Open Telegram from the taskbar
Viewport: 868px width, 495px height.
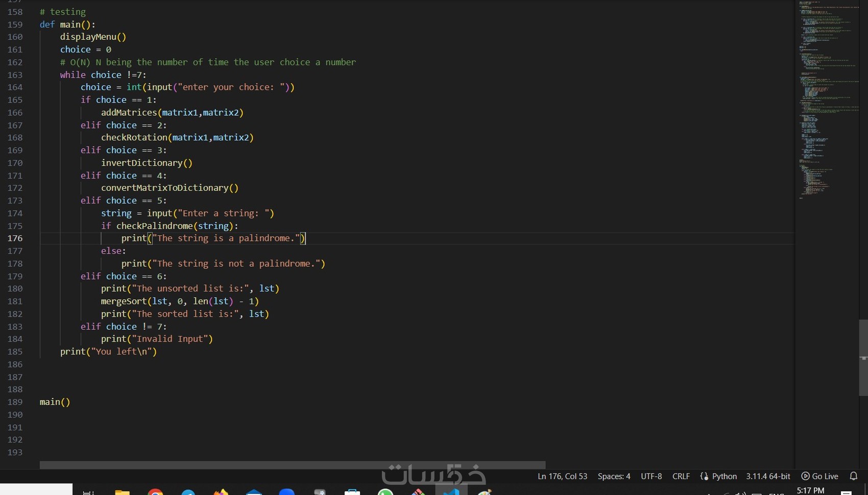[x=189, y=492]
